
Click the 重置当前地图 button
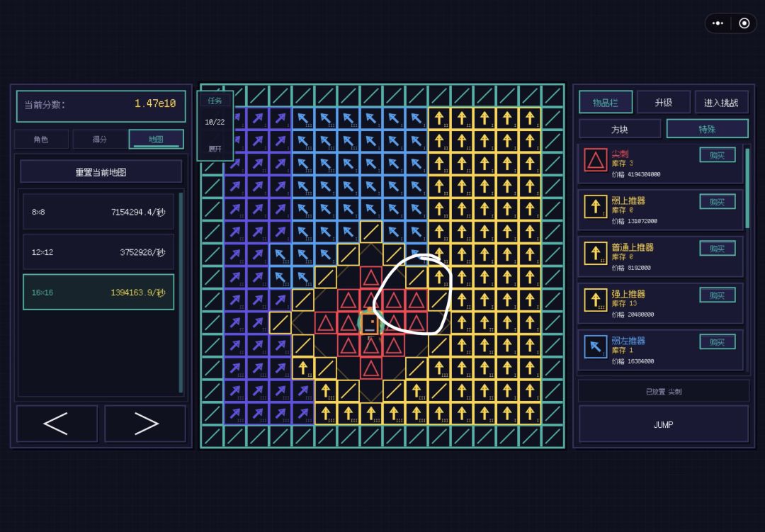click(x=101, y=172)
